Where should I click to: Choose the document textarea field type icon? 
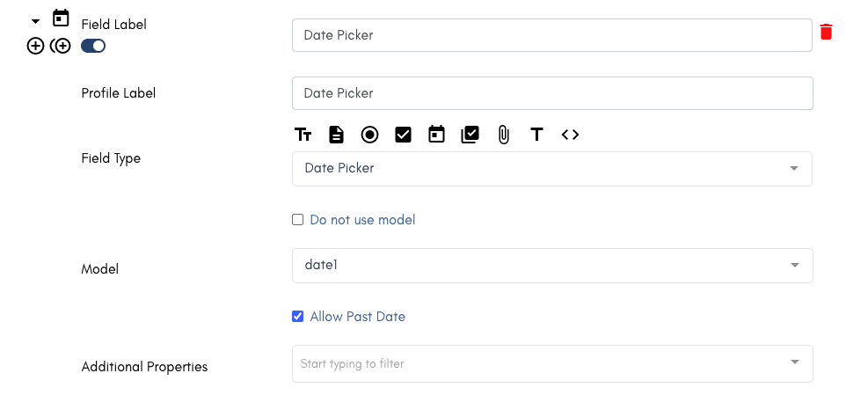[x=336, y=135]
